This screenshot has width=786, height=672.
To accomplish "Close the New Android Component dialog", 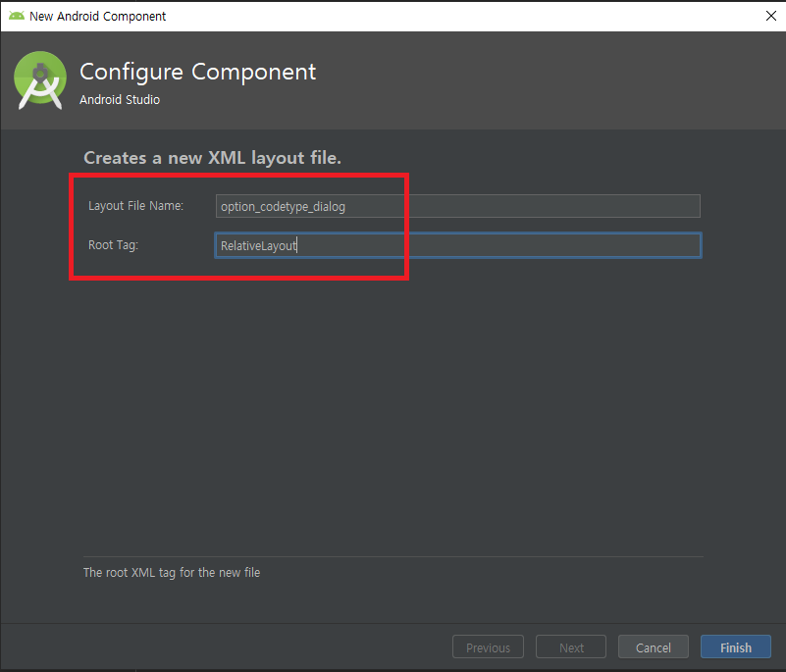I will (771, 16).
